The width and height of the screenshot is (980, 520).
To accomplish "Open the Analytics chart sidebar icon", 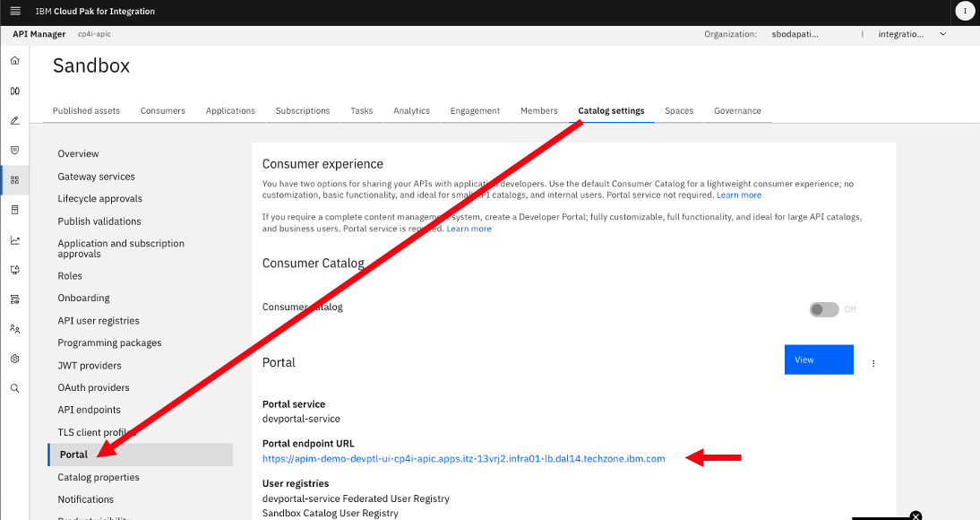I will coord(15,239).
